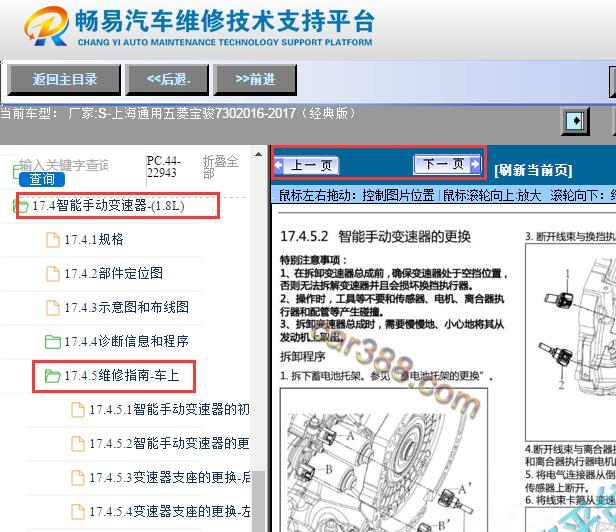
Task: Open 17.4.2部件定位图 in the tree
Action: 114,273
